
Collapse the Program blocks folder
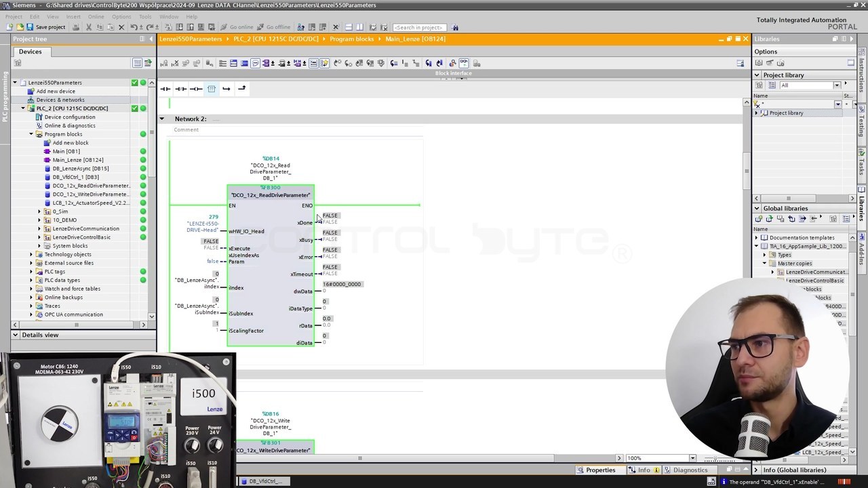[x=31, y=134]
